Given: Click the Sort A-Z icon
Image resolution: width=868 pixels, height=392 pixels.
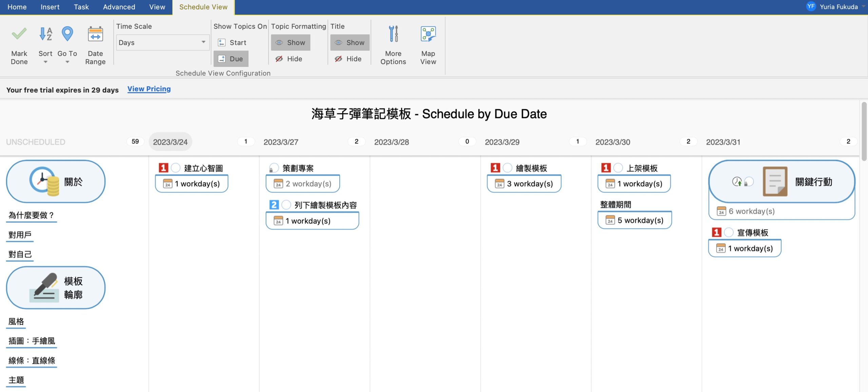Looking at the screenshot, I should click(x=45, y=34).
